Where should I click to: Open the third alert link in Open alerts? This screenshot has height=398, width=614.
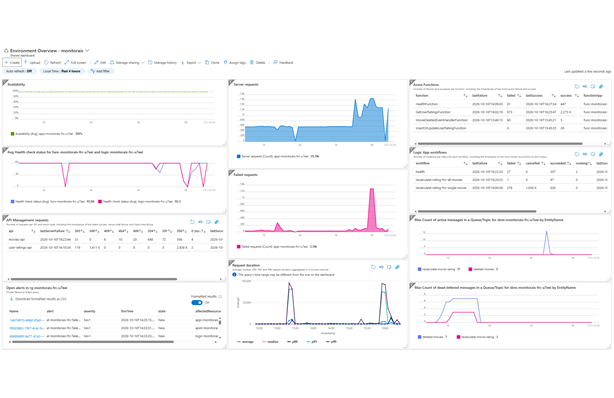26,336
